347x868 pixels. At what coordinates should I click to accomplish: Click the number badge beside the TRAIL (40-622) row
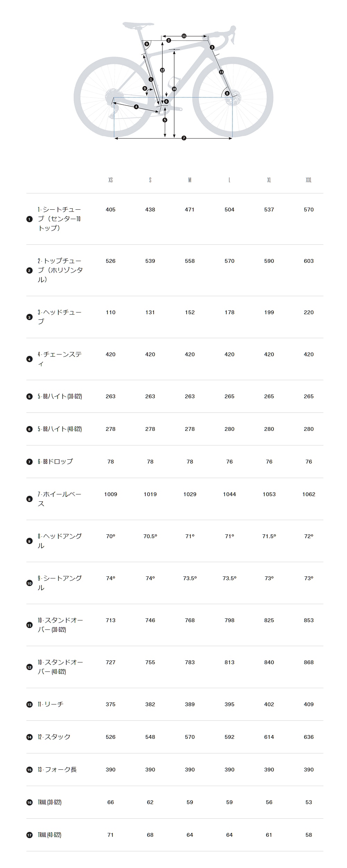pos(29,835)
